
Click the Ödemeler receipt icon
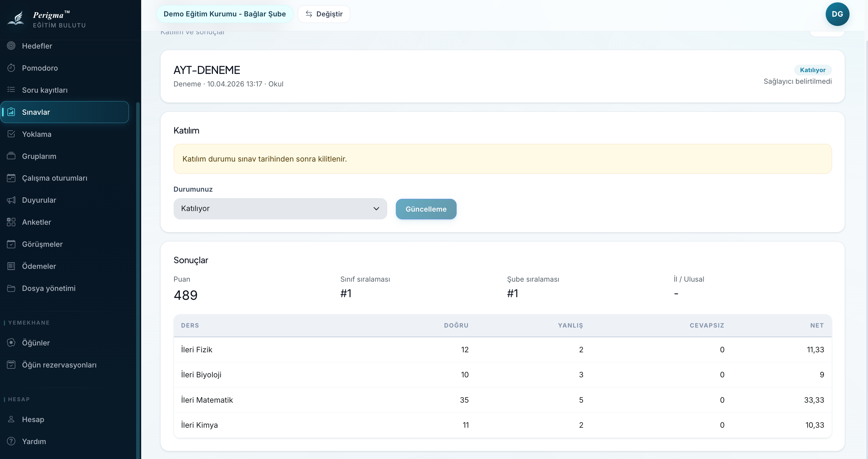[11, 266]
